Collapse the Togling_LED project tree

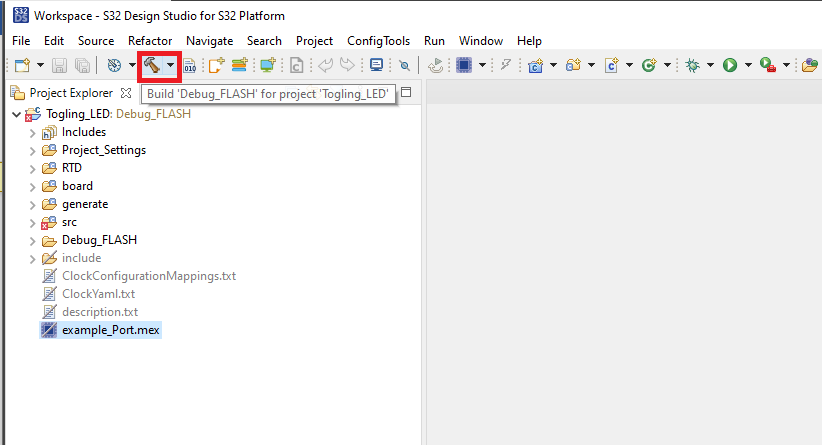tap(16, 114)
